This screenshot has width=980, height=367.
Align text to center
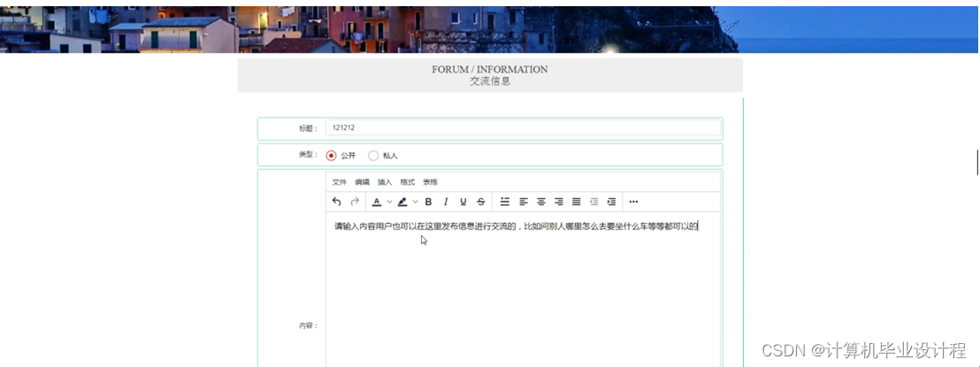(x=541, y=202)
